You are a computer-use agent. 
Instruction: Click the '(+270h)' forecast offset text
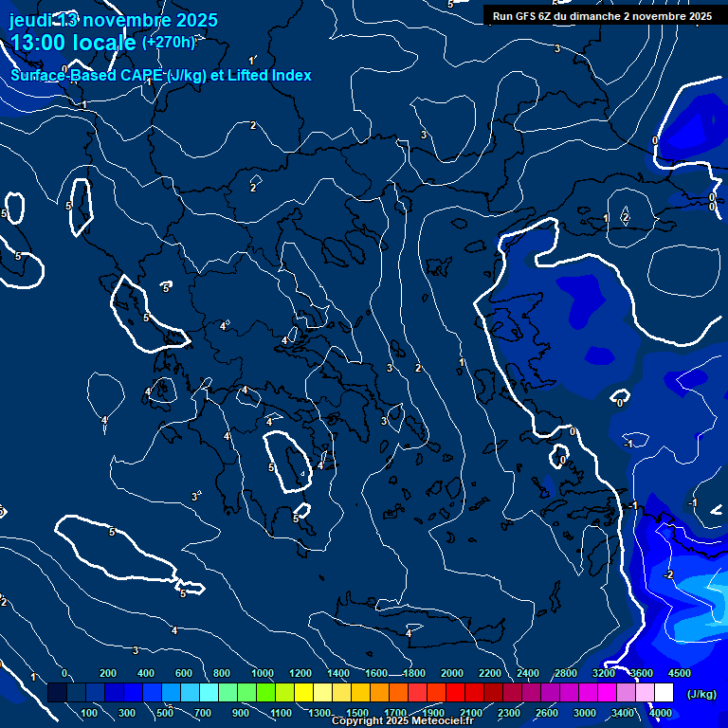[169, 43]
